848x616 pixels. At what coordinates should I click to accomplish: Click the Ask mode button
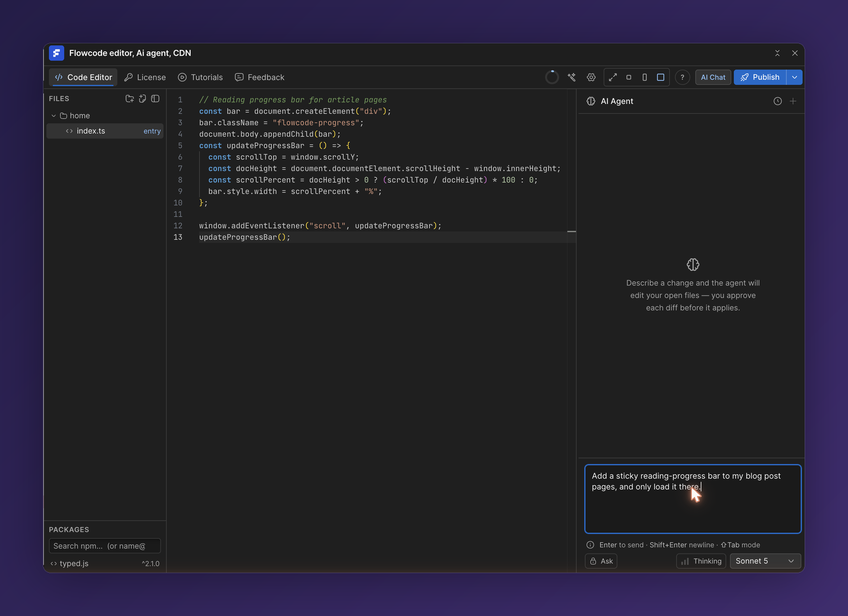[x=601, y=561]
